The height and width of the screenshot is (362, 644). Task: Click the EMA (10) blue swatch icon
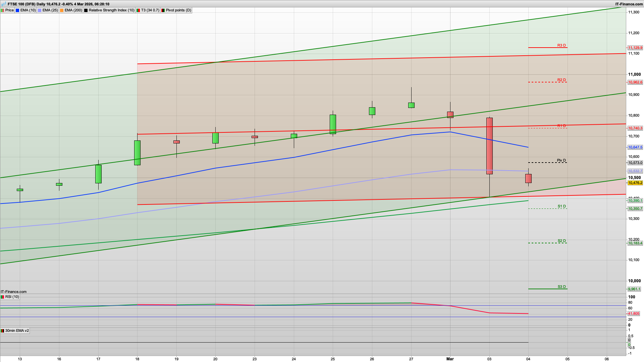click(x=17, y=10)
